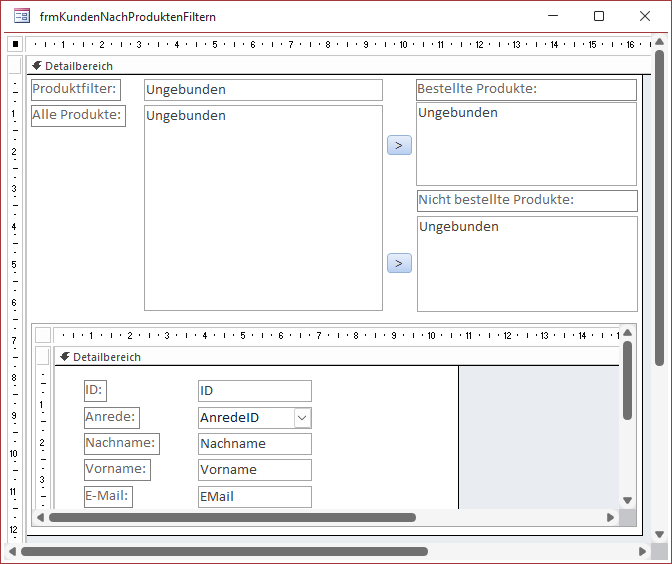Click the main window scroll left arrow
The height and width of the screenshot is (564, 672).
point(12,551)
